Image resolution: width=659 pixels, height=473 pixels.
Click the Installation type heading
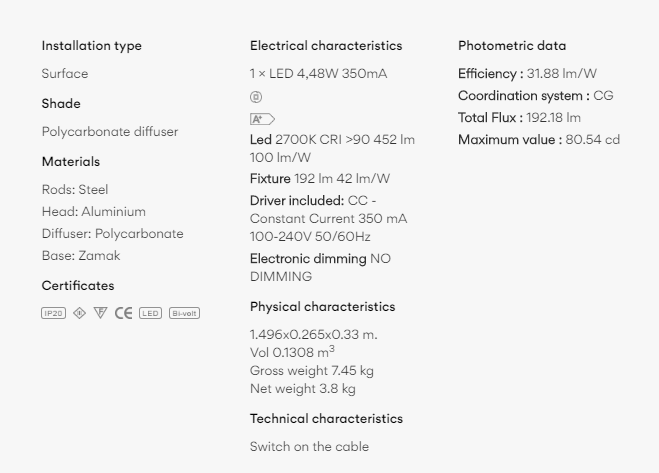91,46
